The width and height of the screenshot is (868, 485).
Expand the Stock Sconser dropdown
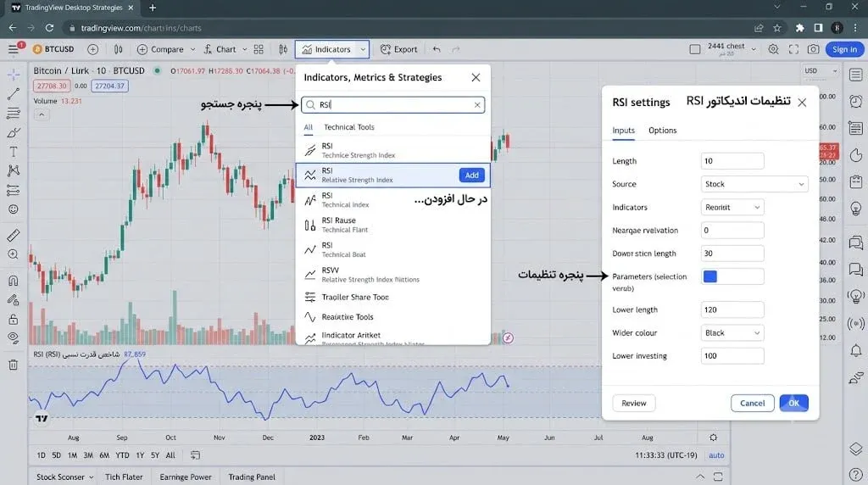(92, 477)
